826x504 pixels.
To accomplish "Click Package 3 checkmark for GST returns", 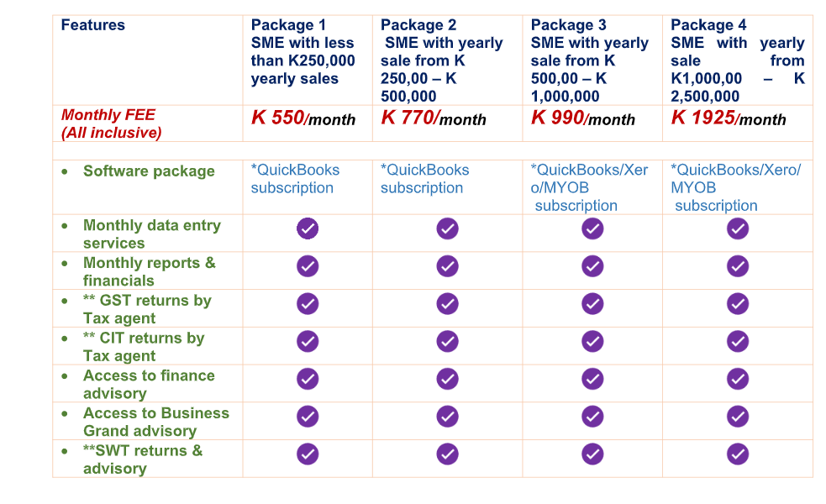I will click(592, 304).
